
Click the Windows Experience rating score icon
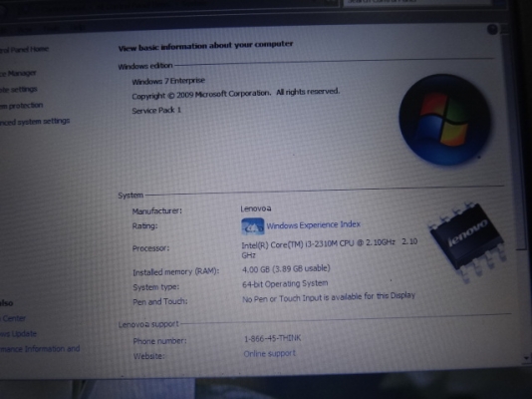[252, 226]
